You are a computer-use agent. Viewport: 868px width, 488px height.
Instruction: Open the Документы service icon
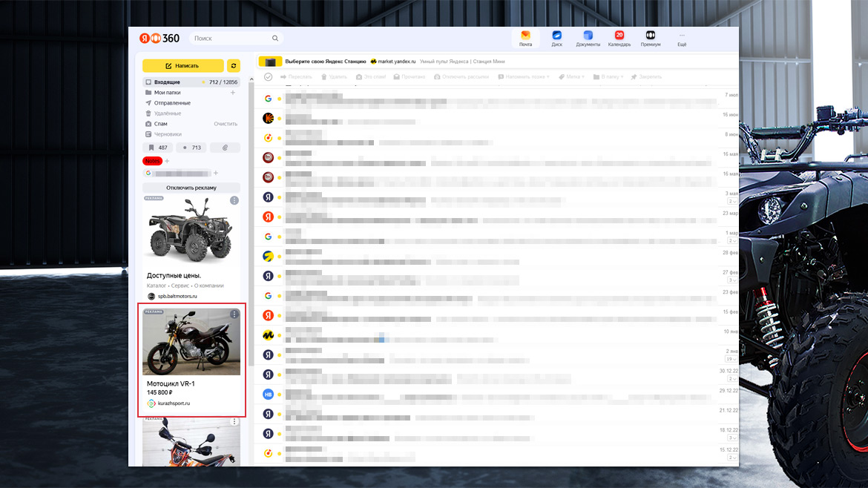(x=588, y=38)
